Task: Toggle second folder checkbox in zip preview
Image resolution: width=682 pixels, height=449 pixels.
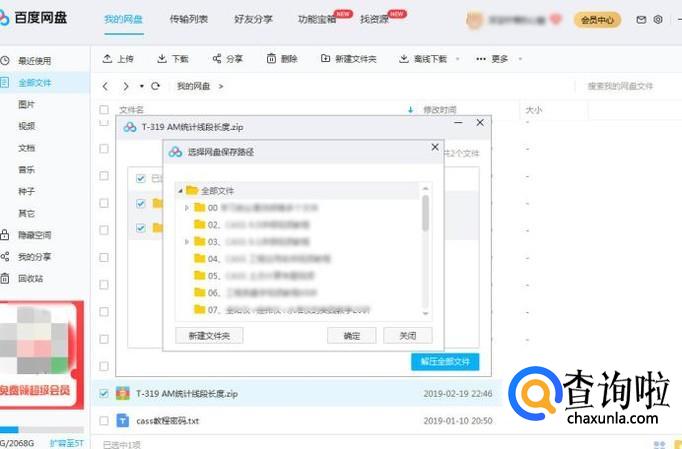Action: point(140,228)
